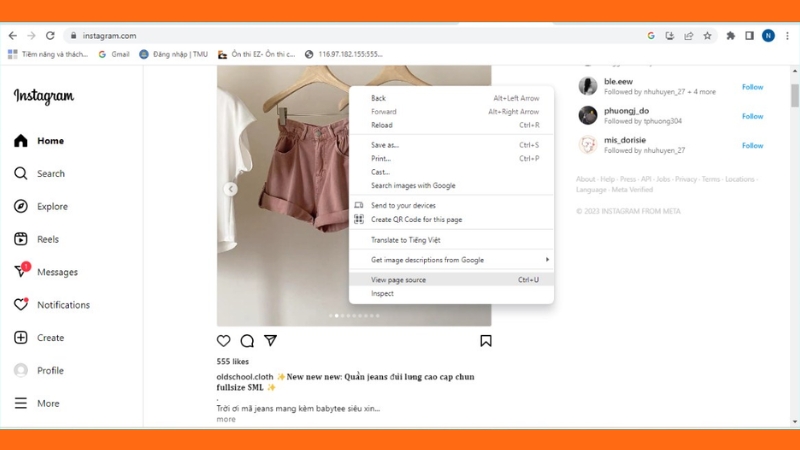Select Search images with Google

pos(451,185)
